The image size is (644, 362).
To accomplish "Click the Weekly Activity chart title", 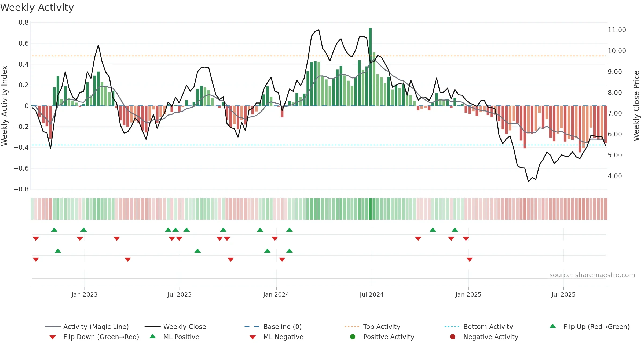I will (37, 8).
